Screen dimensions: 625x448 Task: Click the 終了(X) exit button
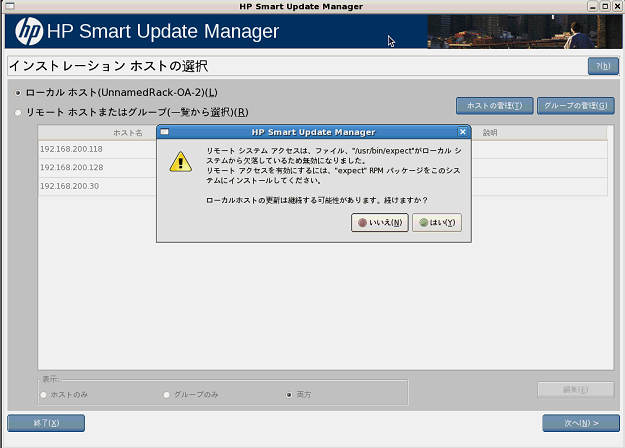(x=46, y=423)
